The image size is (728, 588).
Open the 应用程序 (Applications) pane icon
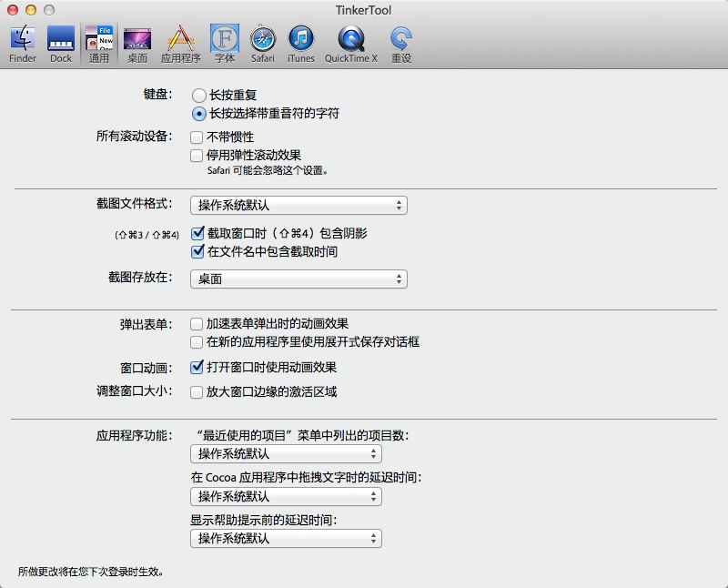tap(180, 44)
